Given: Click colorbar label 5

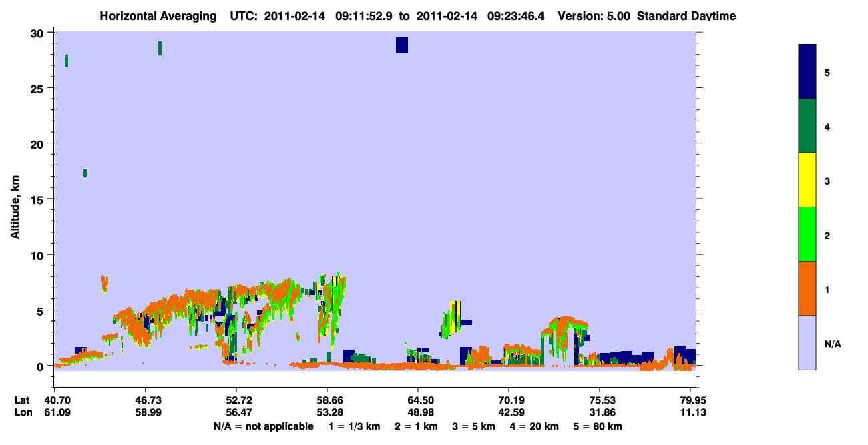Looking at the screenshot, I should 827,72.
